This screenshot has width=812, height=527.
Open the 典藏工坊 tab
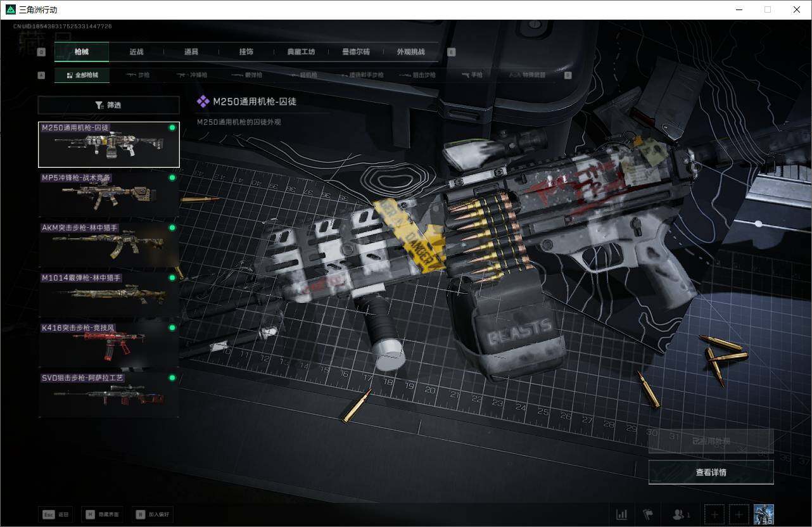pos(301,52)
